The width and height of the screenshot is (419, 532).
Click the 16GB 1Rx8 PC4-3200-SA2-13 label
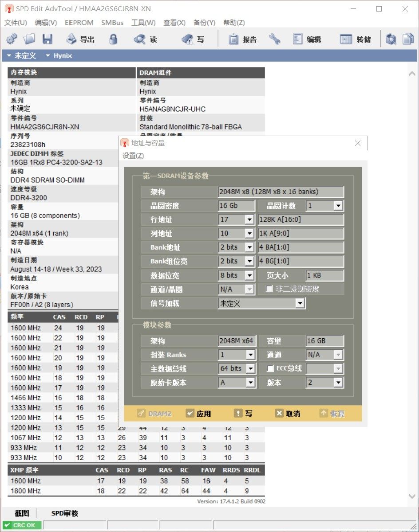click(56, 162)
